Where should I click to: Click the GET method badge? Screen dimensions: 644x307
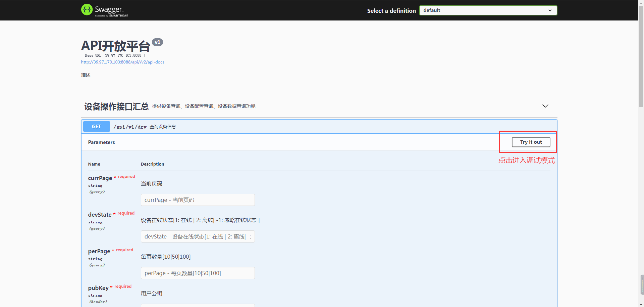(96, 127)
